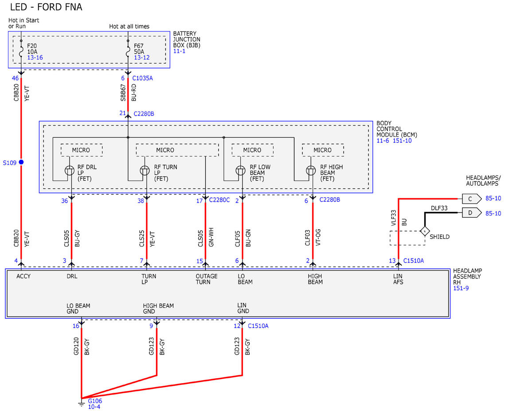
Task: Click pin number 16 on GD120 wire
Action: coord(76,326)
